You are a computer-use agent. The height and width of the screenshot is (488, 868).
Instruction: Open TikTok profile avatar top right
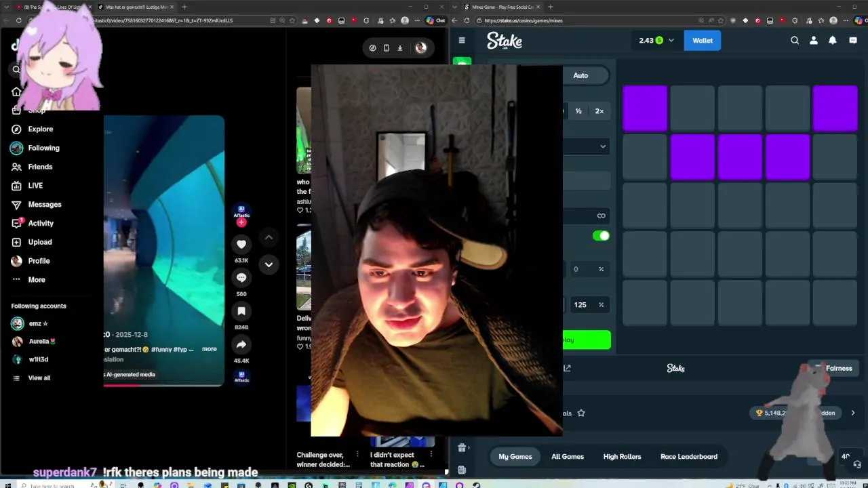pos(421,47)
